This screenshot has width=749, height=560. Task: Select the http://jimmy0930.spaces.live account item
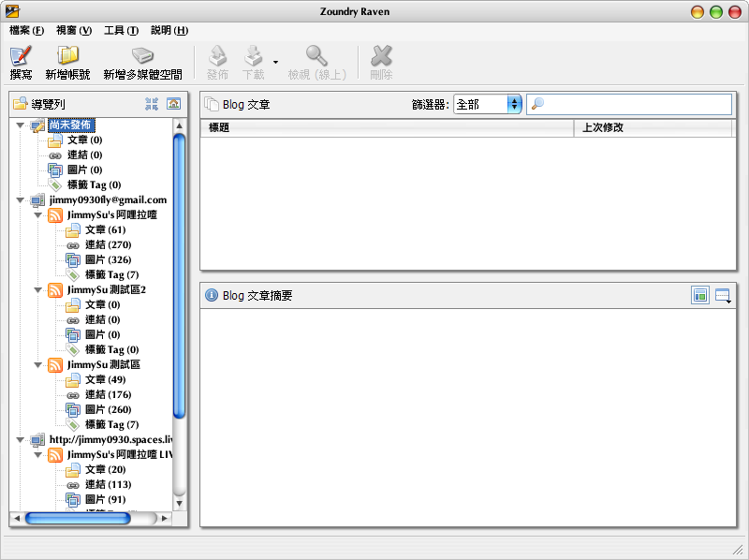(x=110, y=439)
